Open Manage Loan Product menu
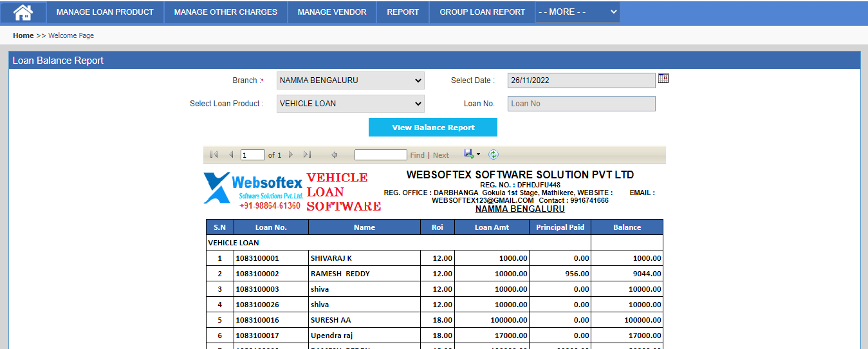This screenshot has height=349, width=868. click(105, 12)
